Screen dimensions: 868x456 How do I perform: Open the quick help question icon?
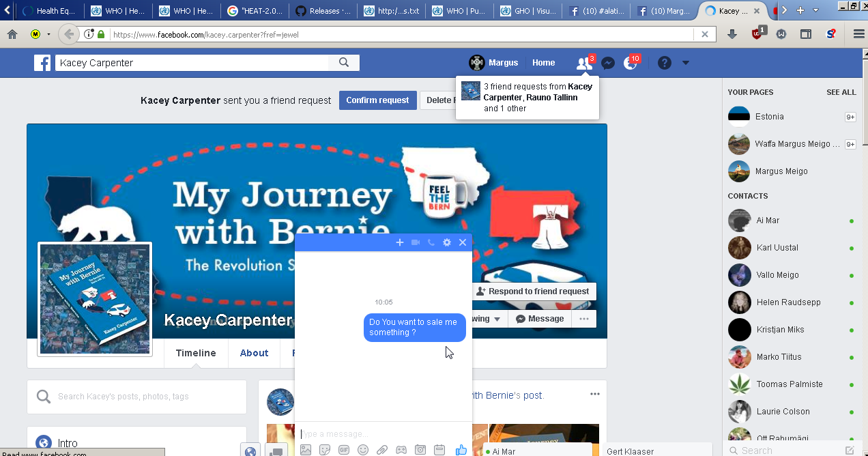pyautogui.click(x=665, y=63)
